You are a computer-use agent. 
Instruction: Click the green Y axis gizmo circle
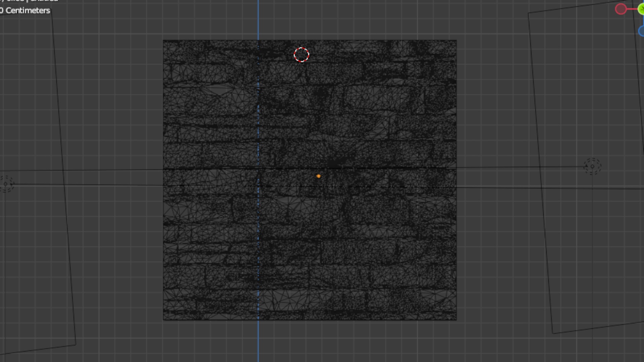[641, 9]
